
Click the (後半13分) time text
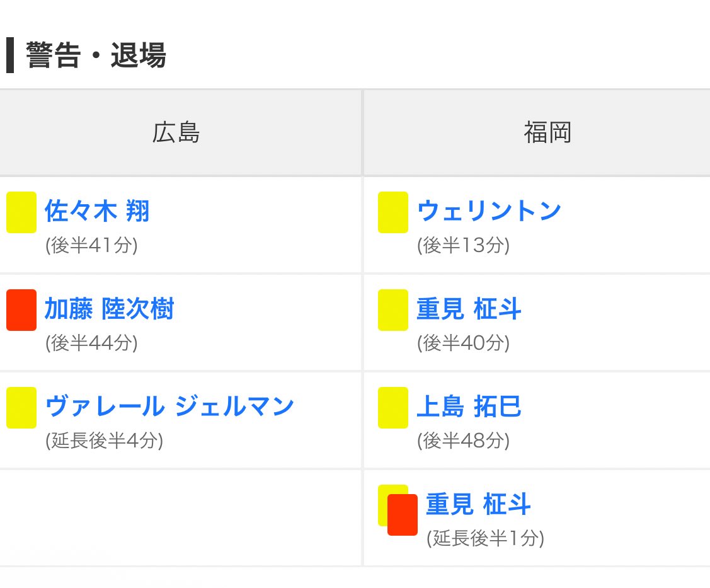pyautogui.click(x=463, y=245)
